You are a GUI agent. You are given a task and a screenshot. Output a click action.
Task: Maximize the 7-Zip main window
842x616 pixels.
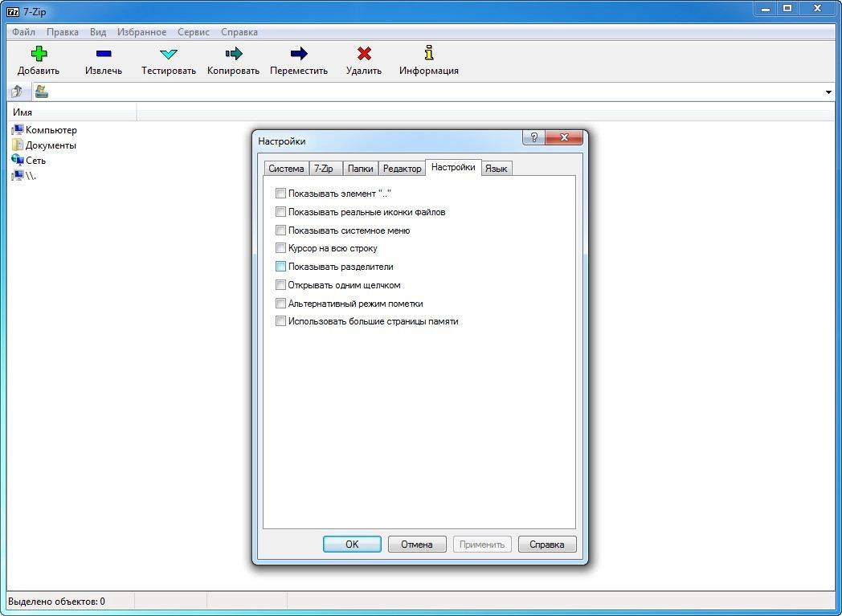[x=787, y=9]
